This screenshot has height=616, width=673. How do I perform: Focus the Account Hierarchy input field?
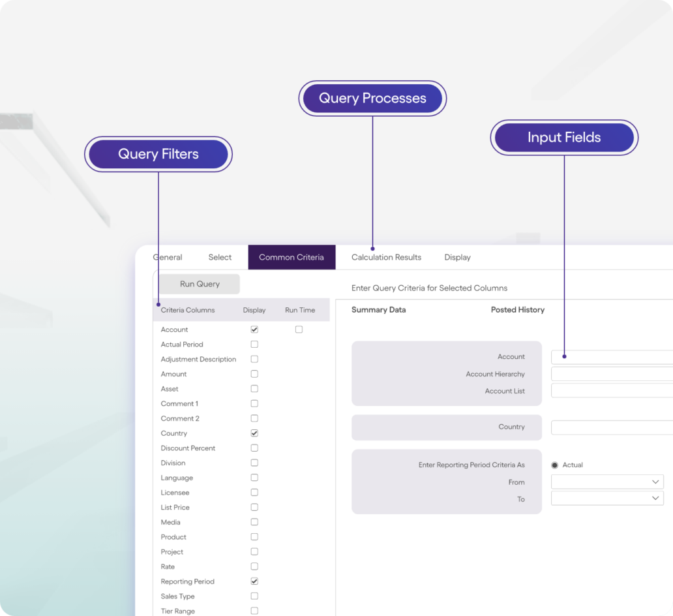pos(612,374)
